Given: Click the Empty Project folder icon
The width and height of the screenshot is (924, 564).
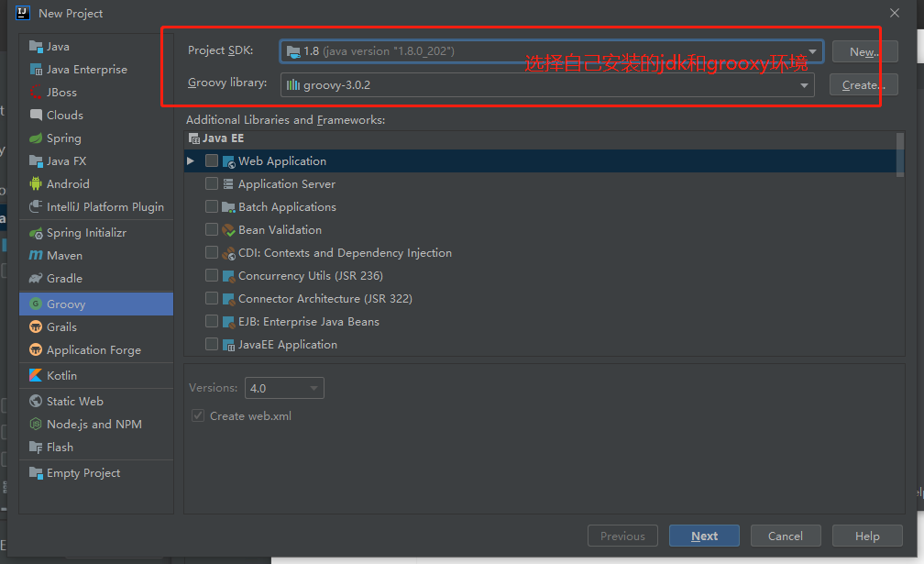Looking at the screenshot, I should coord(36,473).
